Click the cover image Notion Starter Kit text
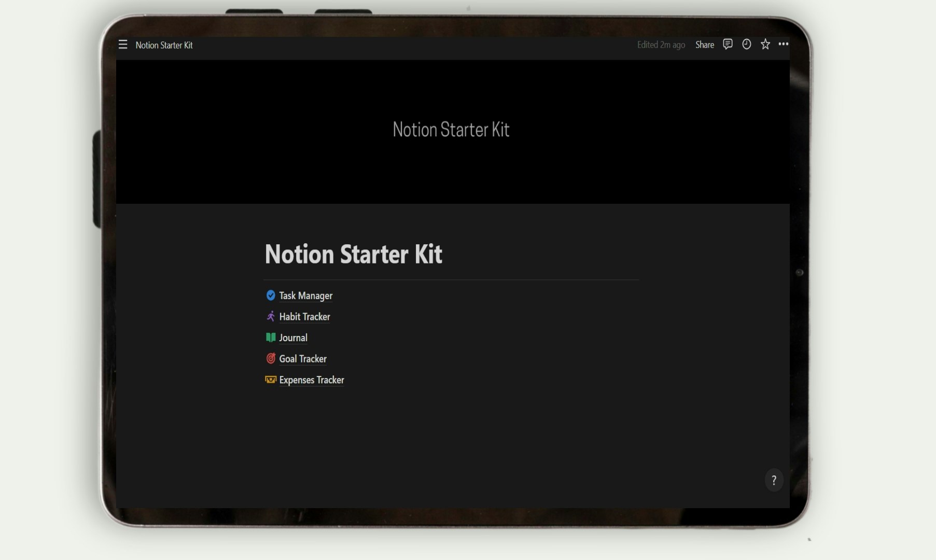Screen dimensions: 936x560 click(451, 130)
